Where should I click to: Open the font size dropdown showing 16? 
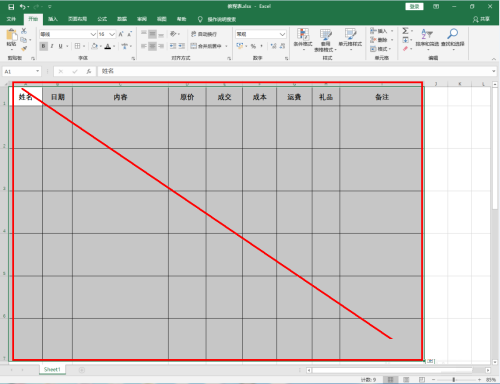112,34
